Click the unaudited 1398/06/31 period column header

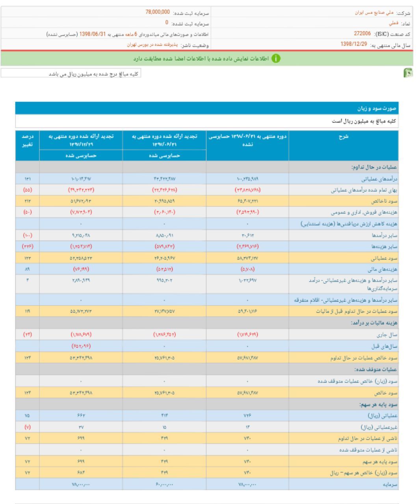[x=247, y=139]
